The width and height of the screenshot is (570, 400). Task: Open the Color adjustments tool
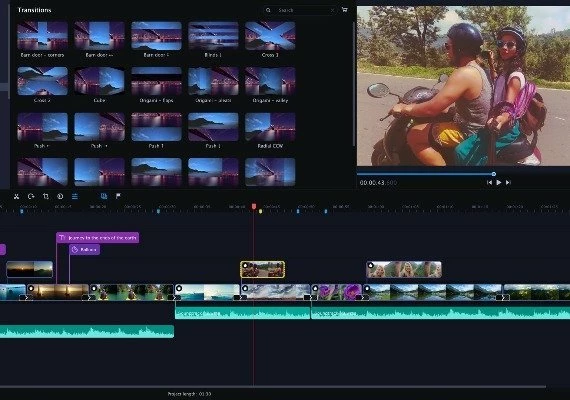[x=60, y=196]
